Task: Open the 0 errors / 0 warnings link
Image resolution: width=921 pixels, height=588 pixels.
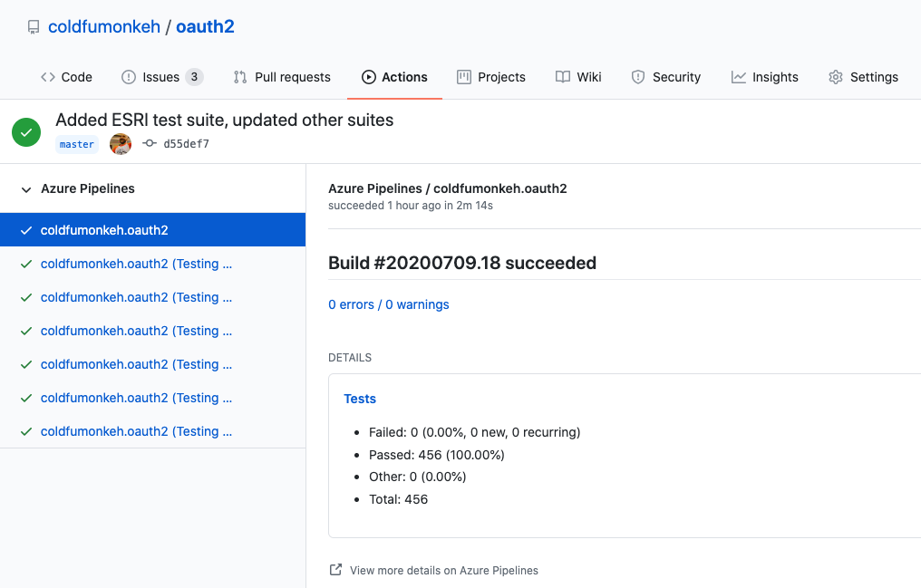Action: (x=389, y=304)
